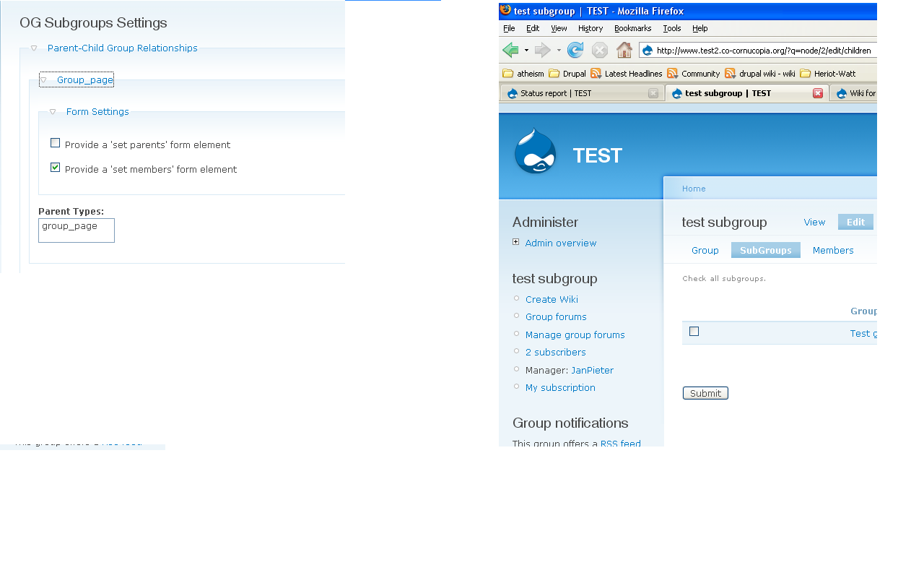Open the Members sub-tab
The width and height of the screenshot is (924, 578).
click(833, 251)
